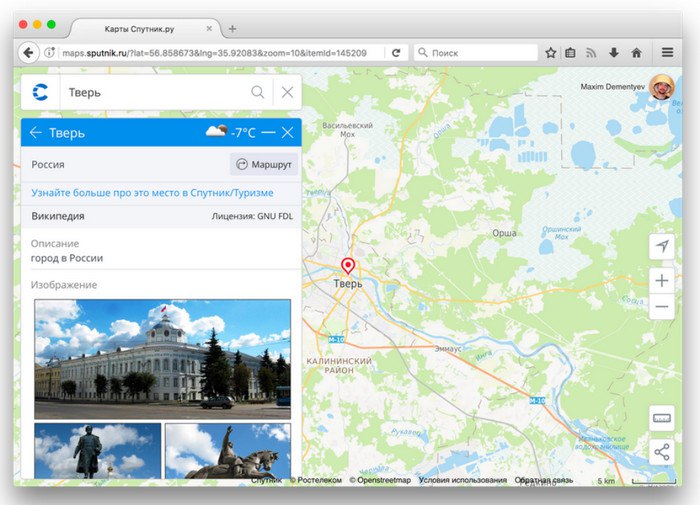
Task: Click the Maxim Dementyev username
Action: pos(612,87)
